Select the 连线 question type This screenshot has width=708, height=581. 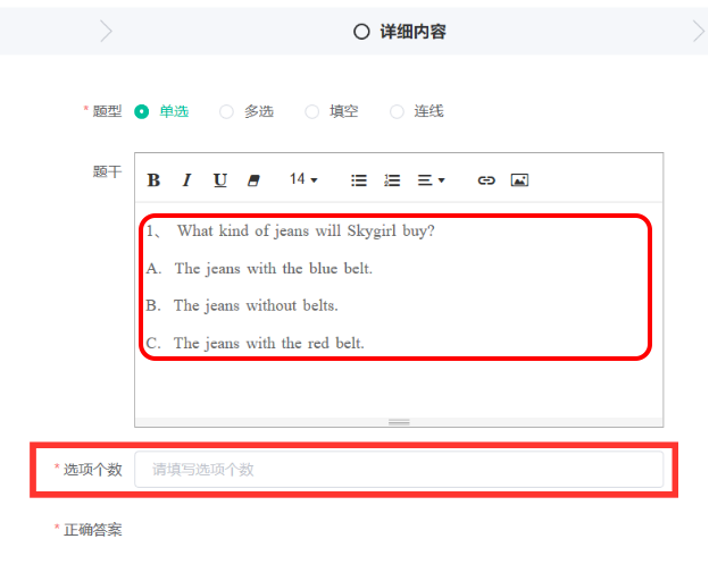click(x=417, y=112)
